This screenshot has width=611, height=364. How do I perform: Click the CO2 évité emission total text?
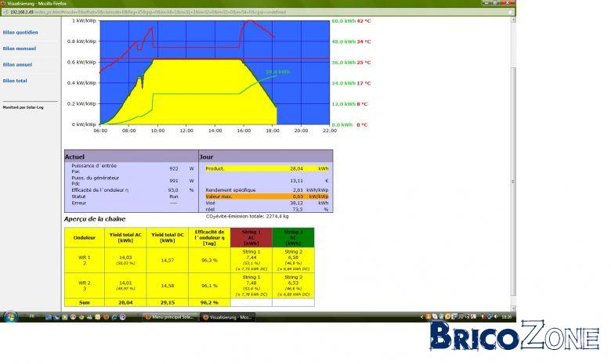[x=248, y=216]
